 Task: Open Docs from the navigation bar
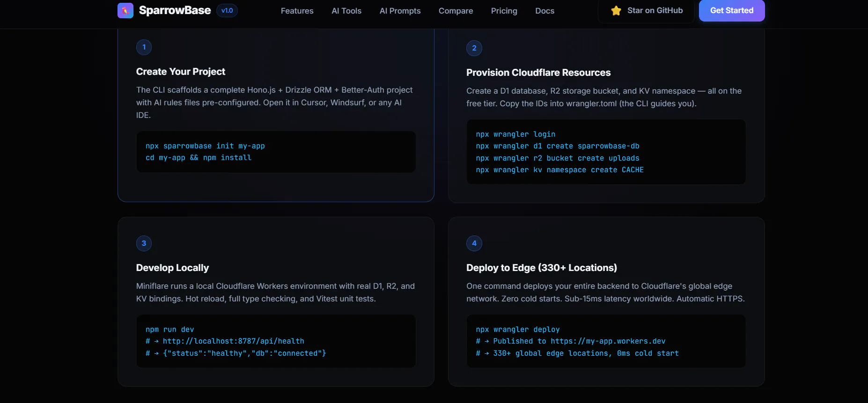coord(544,11)
